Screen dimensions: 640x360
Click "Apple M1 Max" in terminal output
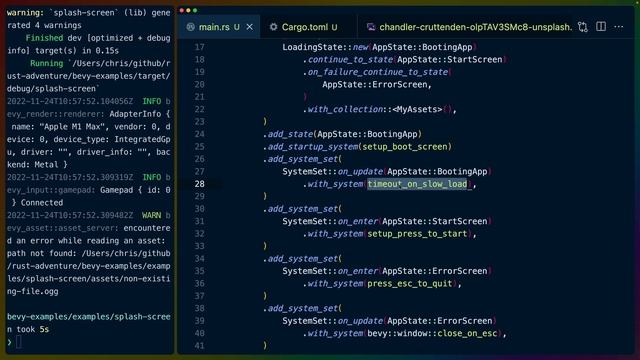[x=72, y=127]
